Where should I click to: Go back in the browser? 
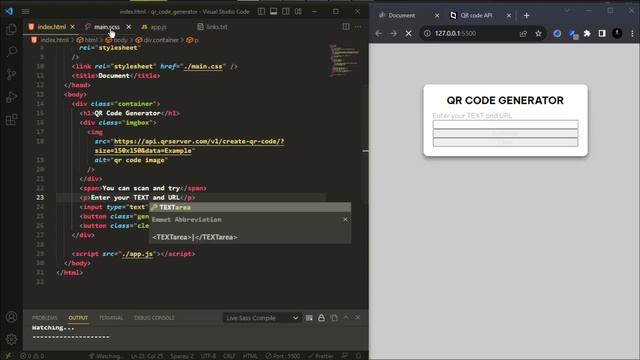[x=378, y=33]
